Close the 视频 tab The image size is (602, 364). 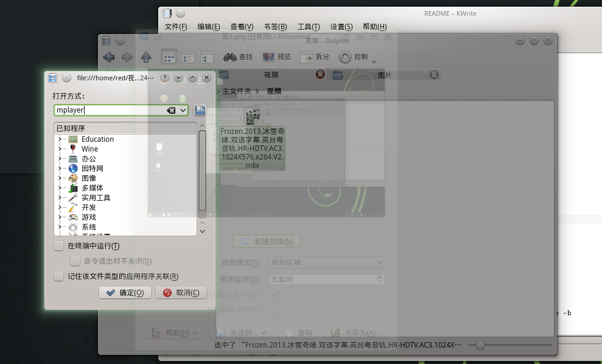[x=320, y=74]
